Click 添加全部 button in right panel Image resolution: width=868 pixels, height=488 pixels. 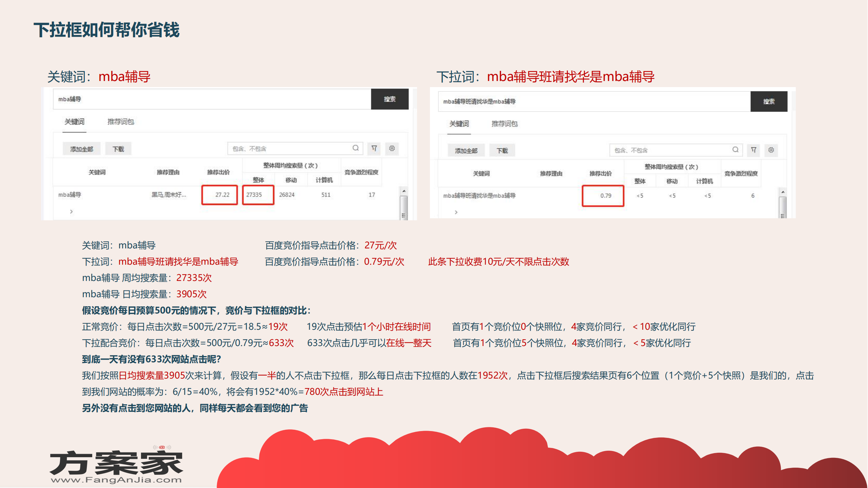pos(466,150)
